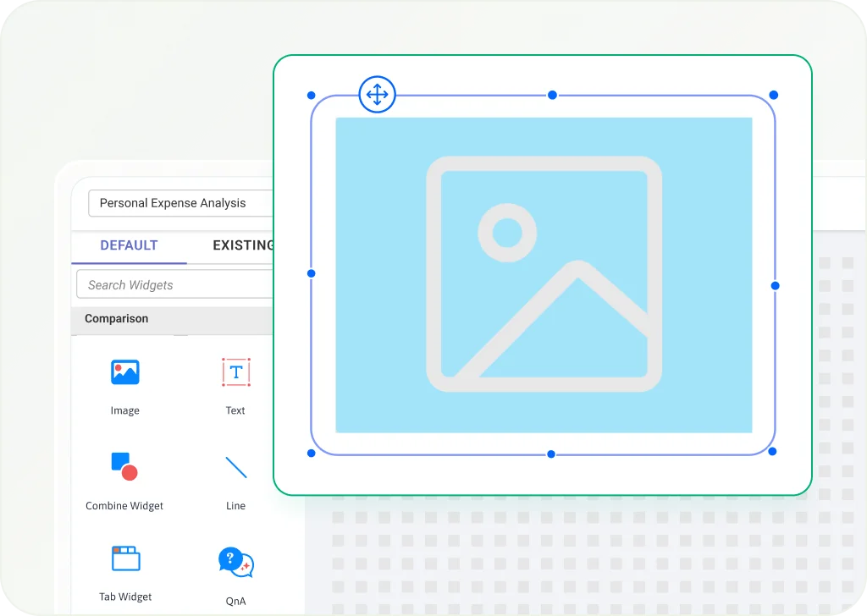Screen dimensions: 867x616
Task: Open the EXISTING tab
Action: (x=242, y=245)
